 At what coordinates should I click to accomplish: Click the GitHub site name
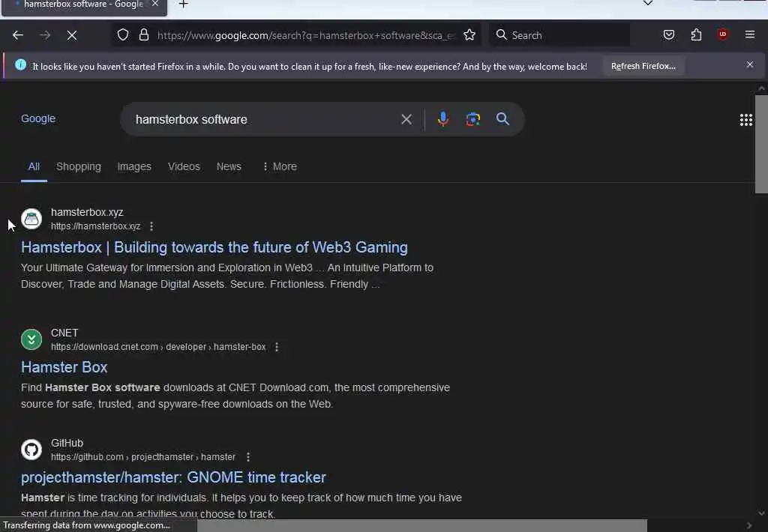tap(67, 443)
